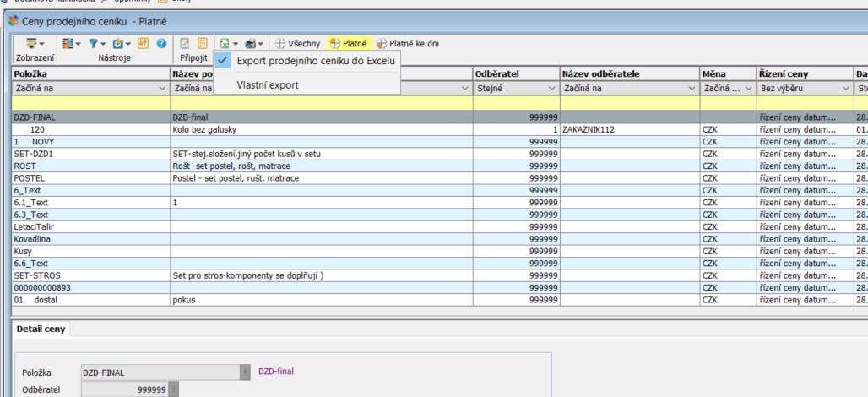Click the orange list icon under Připojit
This screenshot has width=868, height=397.
[x=202, y=43]
